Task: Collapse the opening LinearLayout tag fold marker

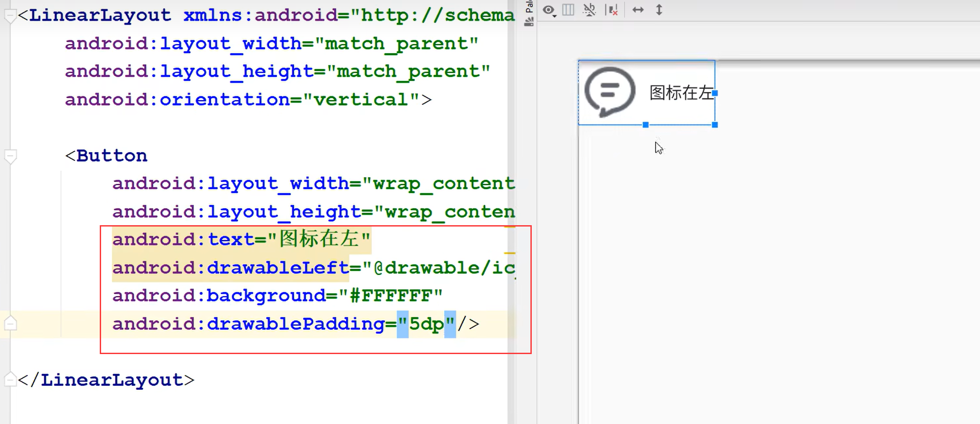Action: (10, 16)
